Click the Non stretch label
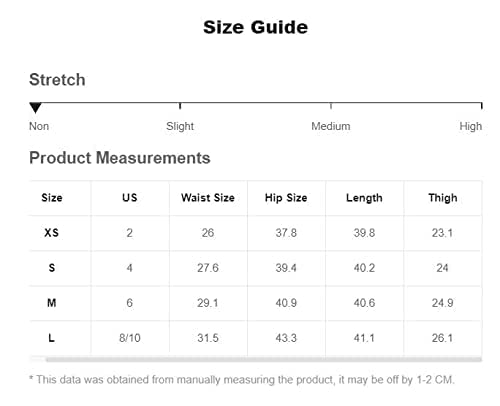The width and height of the screenshot is (500, 406). pyautogui.click(x=39, y=126)
